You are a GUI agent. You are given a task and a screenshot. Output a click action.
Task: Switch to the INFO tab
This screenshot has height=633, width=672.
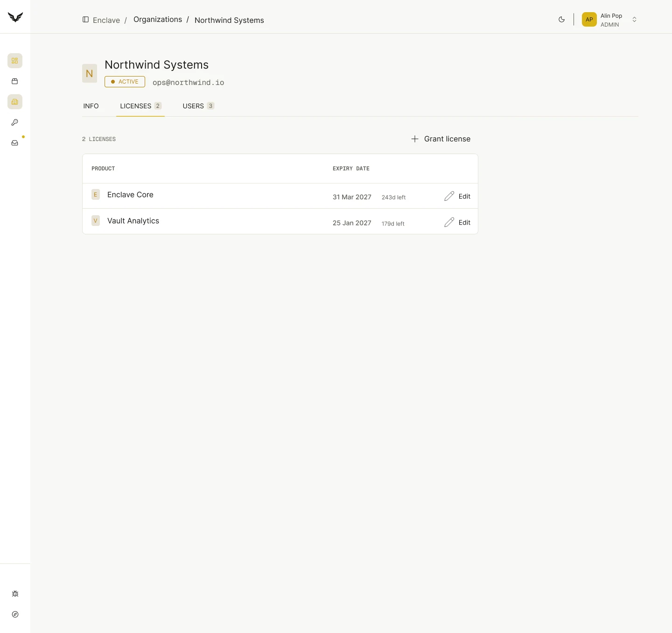pos(91,106)
